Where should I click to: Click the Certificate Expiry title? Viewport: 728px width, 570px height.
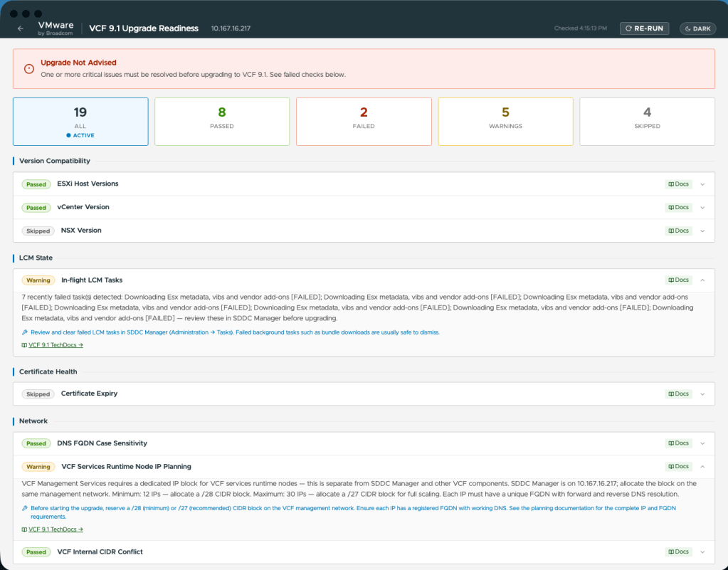tap(89, 393)
